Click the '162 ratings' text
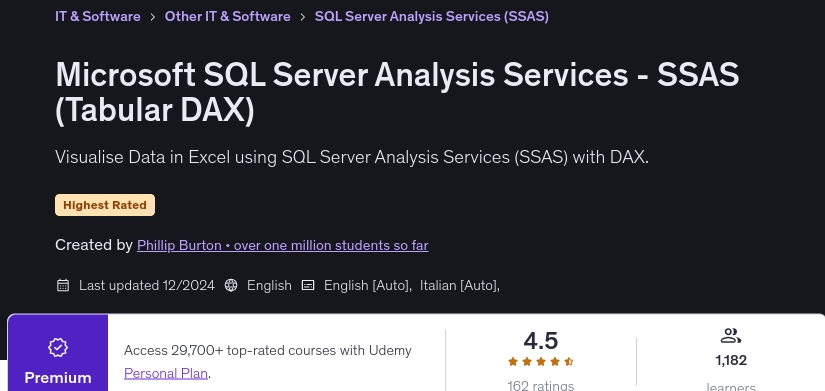The width and height of the screenshot is (825, 391). coord(540,386)
